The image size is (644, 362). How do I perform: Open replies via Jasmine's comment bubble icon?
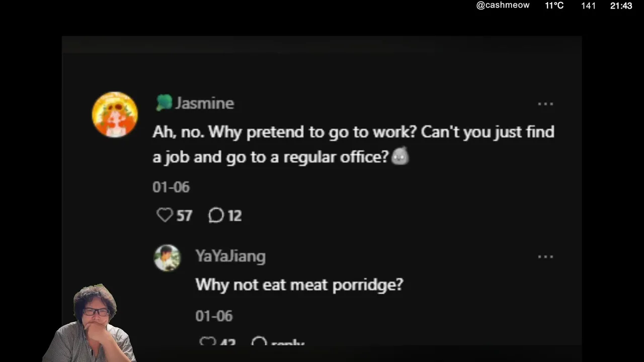[x=216, y=215]
